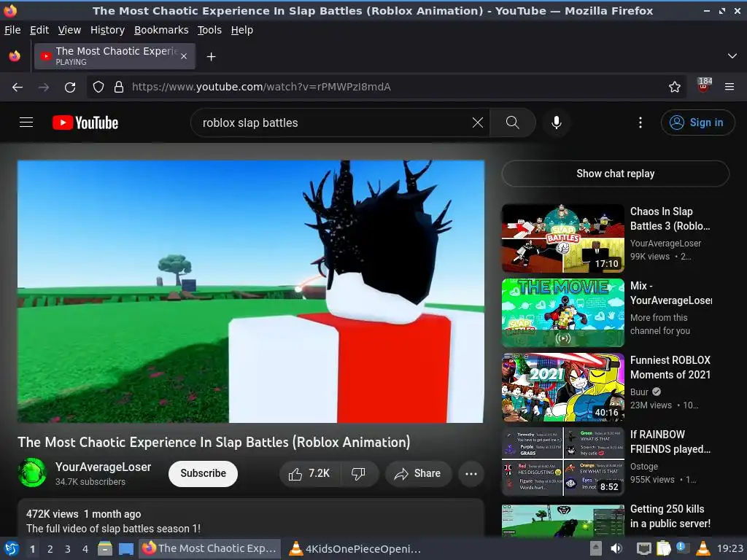Switch to 4KidsOnePieceOpeni VLC taskbar window
Image resolution: width=747 pixels, height=560 pixels.
tap(355, 548)
